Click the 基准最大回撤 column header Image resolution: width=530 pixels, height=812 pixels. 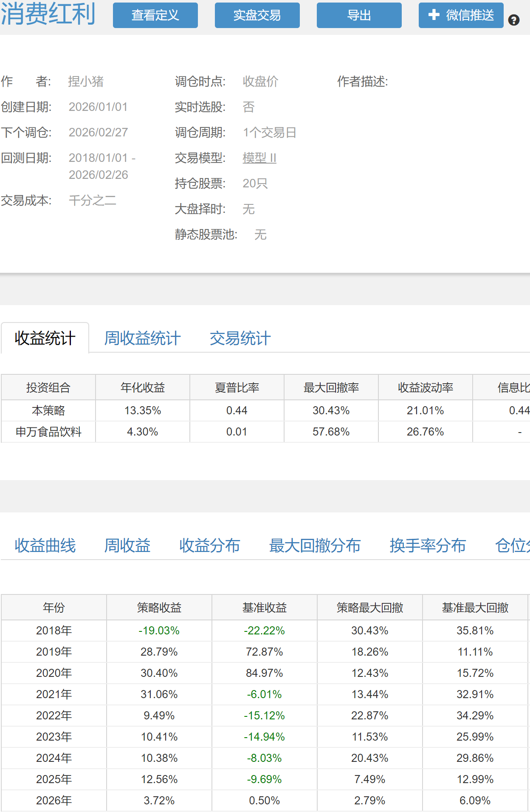pyautogui.click(x=475, y=608)
